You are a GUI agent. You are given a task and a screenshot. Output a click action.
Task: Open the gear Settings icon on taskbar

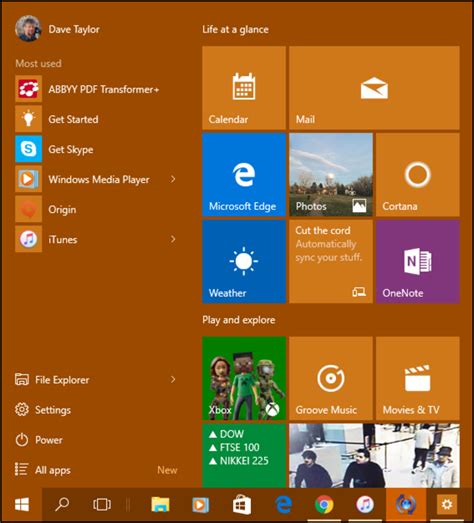click(x=447, y=504)
